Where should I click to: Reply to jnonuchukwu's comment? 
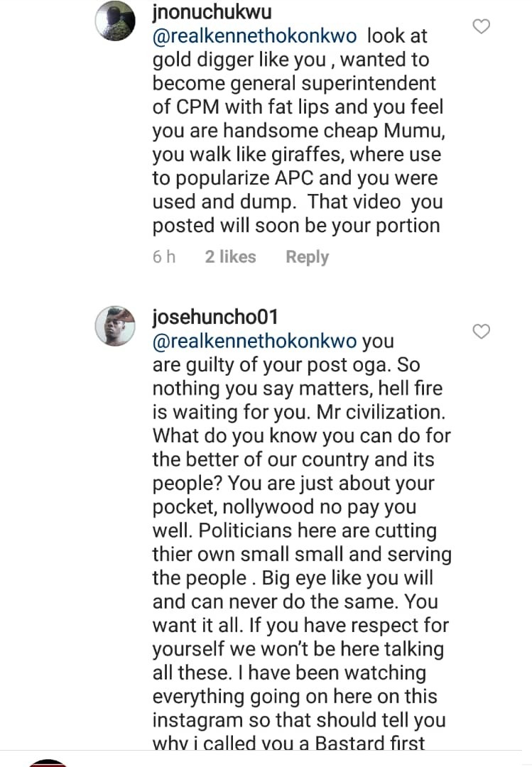307,257
